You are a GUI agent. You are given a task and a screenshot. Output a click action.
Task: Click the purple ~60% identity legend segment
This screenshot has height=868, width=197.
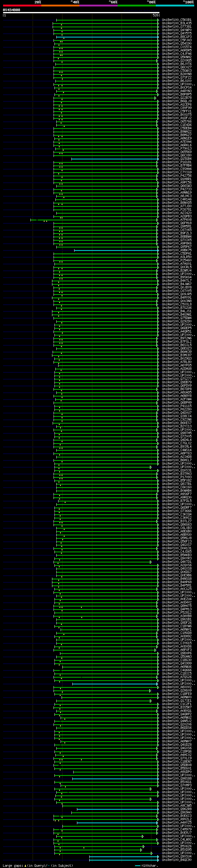click(x=99, y=6)
